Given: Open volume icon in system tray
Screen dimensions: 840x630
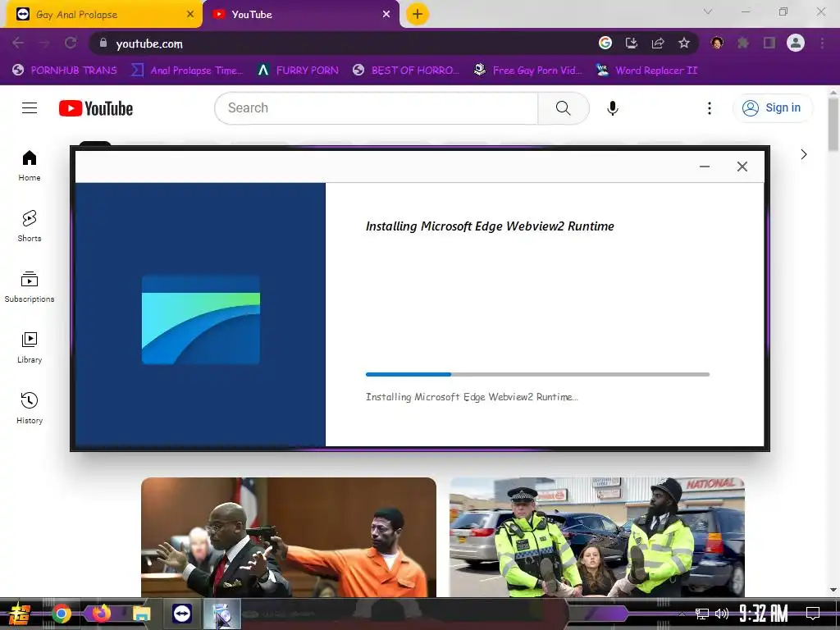Looking at the screenshot, I should 722,614.
